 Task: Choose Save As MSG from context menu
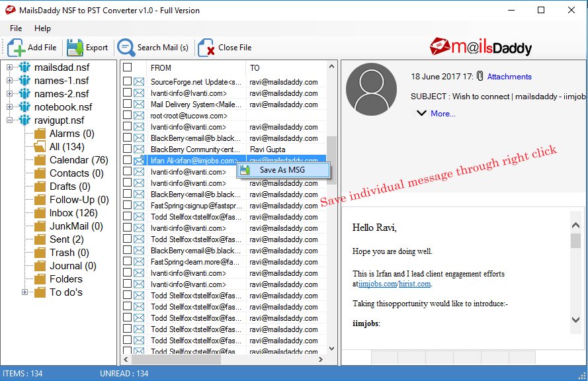(x=282, y=170)
